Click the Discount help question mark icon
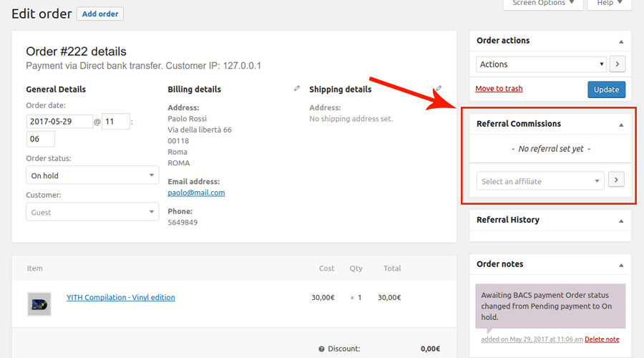The image size is (644, 358). [x=321, y=349]
